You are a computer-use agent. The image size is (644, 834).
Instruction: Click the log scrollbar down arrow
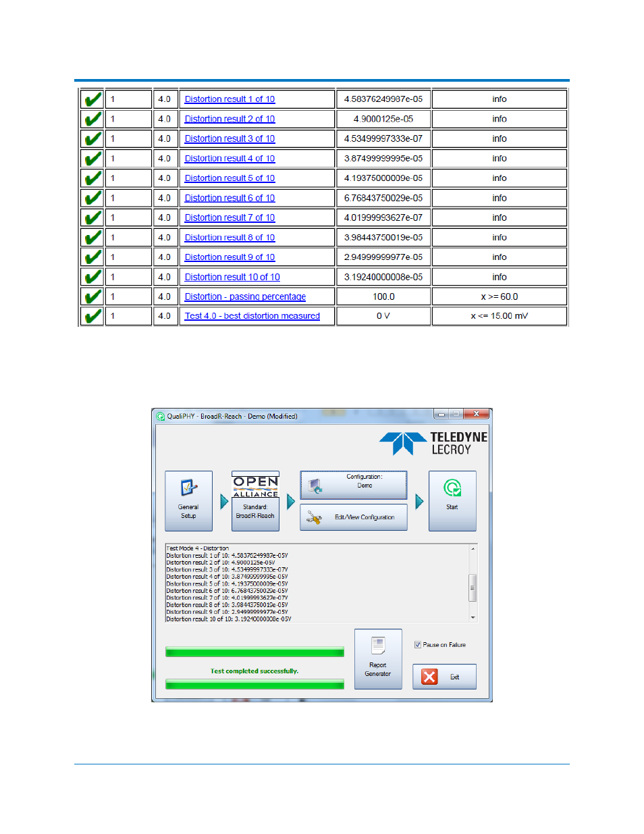pos(473,617)
